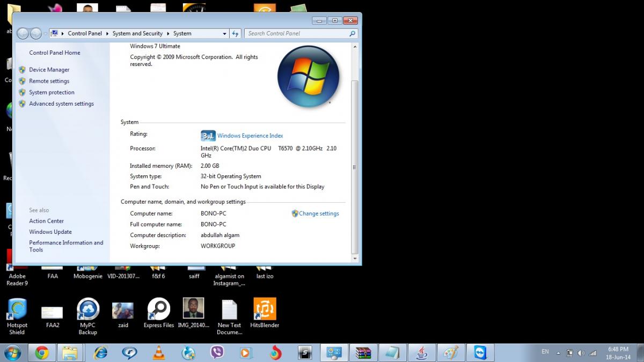This screenshot has height=362, width=644.
Task: Select System and Security in breadcrumb
Action: 137,33
